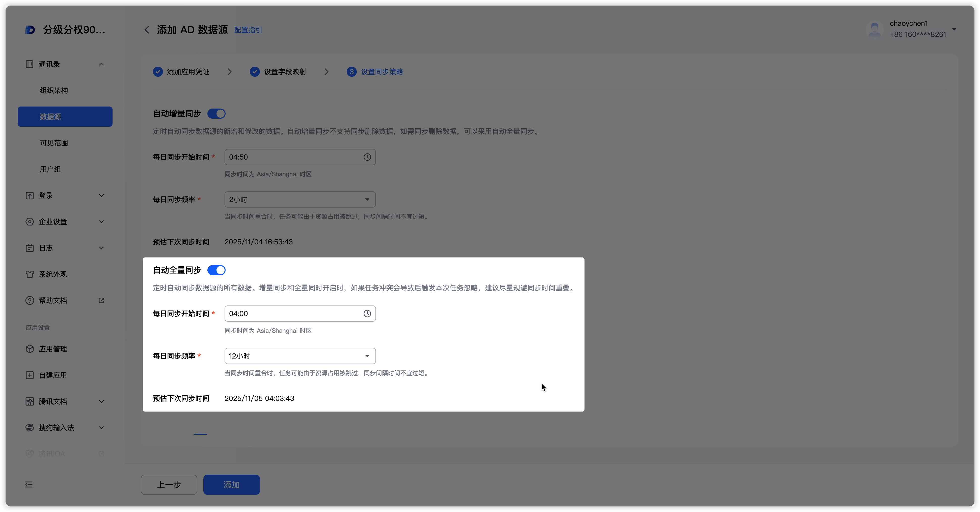
Task: Disable the 自动增量同步 switch
Action: pyautogui.click(x=216, y=114)
